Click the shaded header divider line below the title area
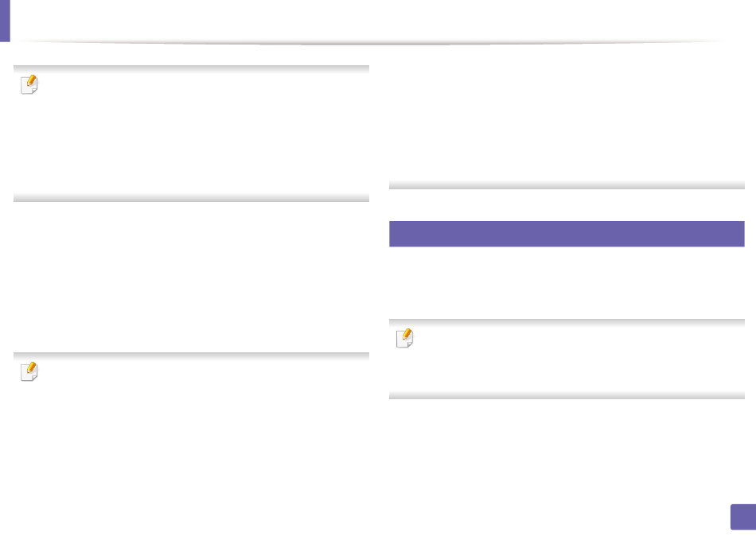Image resolution: width=756 pixels, height=536 pixels. click(372, 43)
